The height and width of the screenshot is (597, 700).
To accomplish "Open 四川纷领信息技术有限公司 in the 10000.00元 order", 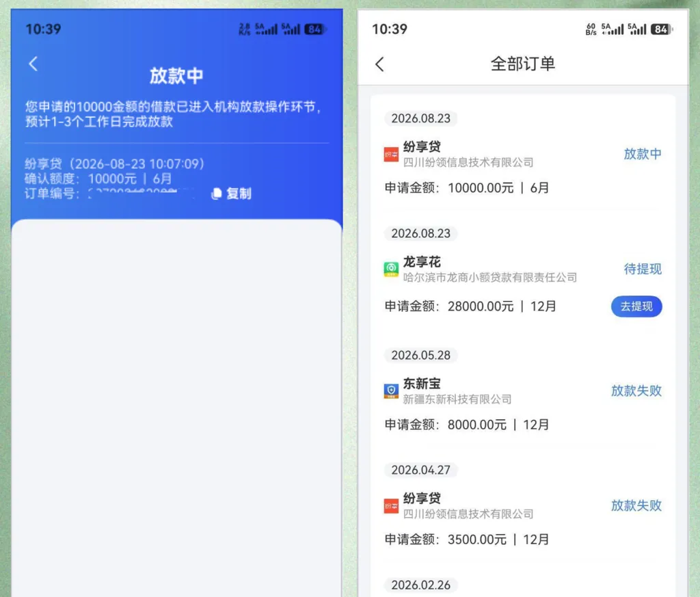I will (468, 163).
